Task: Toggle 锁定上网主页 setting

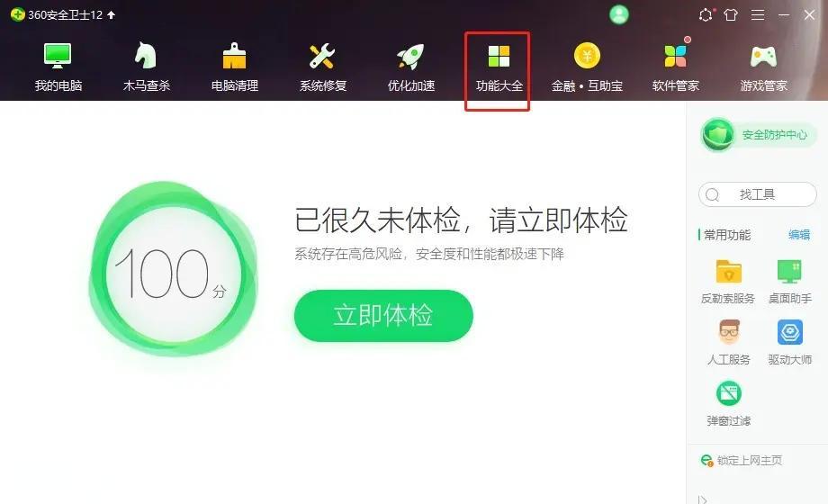Action: pyautogui.click(x=742, y=460)
